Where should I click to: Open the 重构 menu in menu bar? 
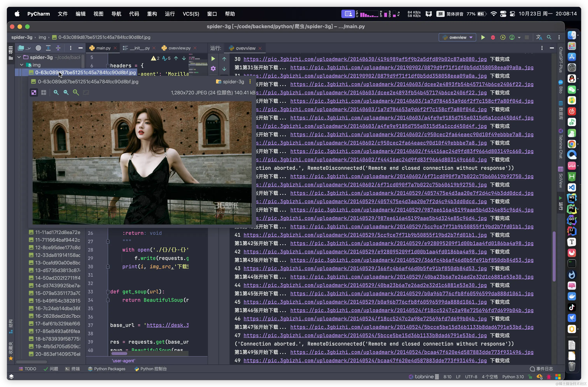tap(152, 14)
